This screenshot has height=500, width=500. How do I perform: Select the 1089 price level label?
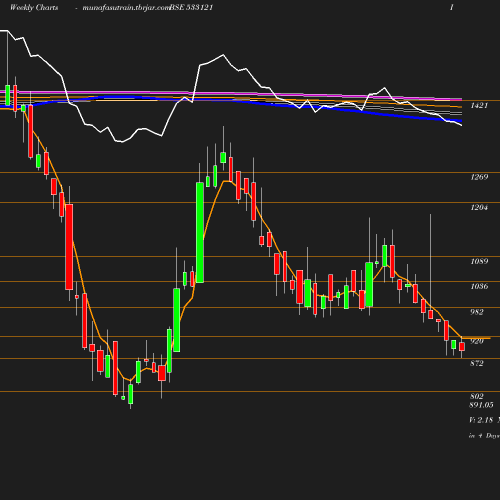click(x=479, y=261)
